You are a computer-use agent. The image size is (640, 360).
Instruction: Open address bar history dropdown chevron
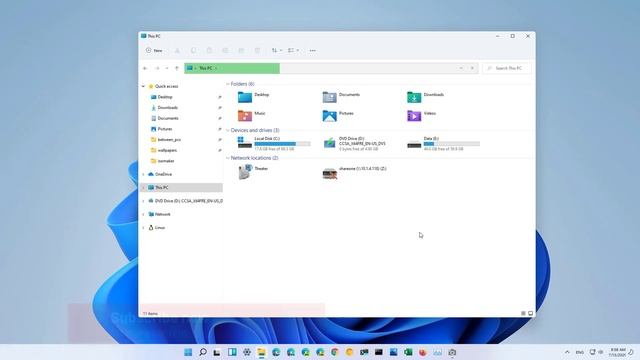coord(461,68)
